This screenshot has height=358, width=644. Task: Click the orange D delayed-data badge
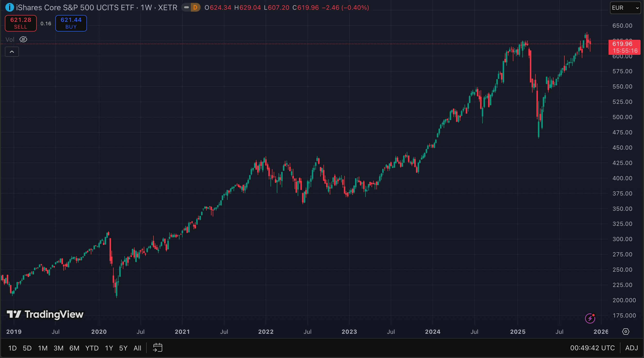195,8
